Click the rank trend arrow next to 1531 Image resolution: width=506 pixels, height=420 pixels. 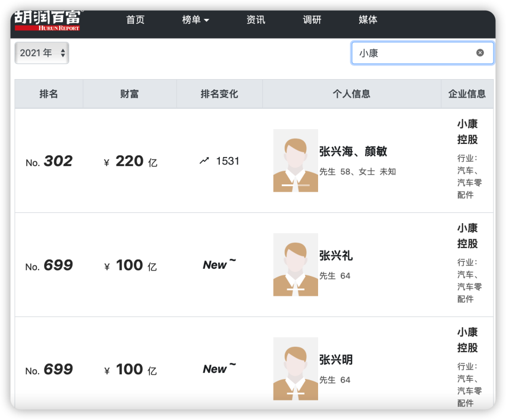click(x=205, y=159)
